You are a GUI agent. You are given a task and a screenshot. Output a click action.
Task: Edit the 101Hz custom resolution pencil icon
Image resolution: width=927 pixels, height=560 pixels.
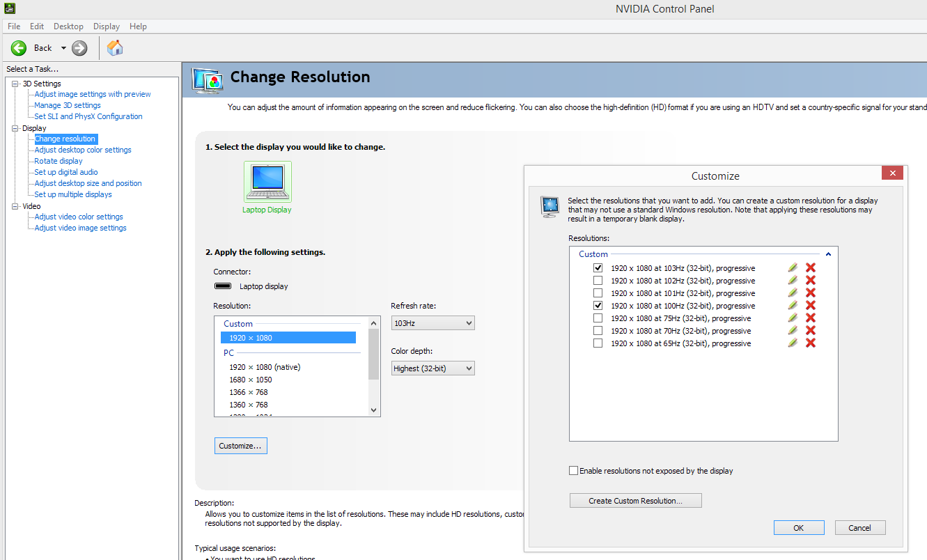point(792,293)
